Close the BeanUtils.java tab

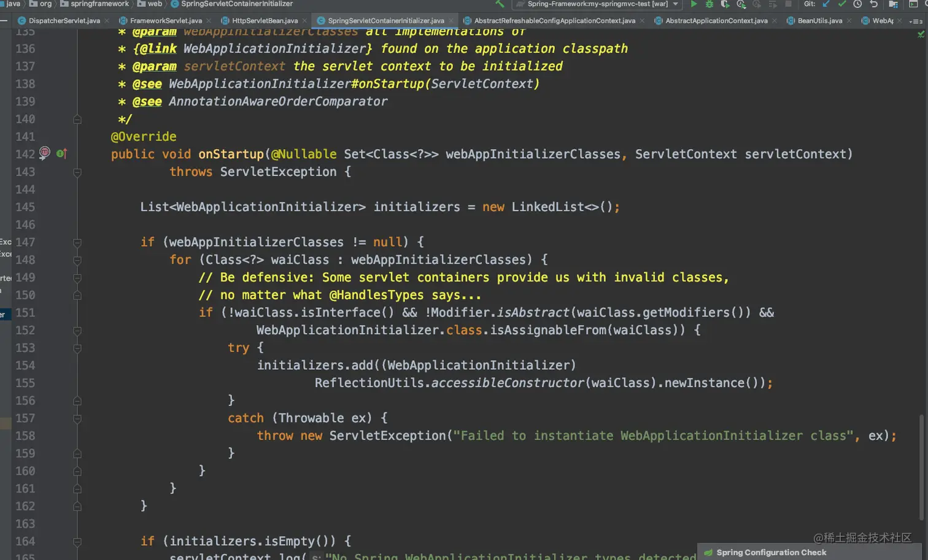[849, 21]
